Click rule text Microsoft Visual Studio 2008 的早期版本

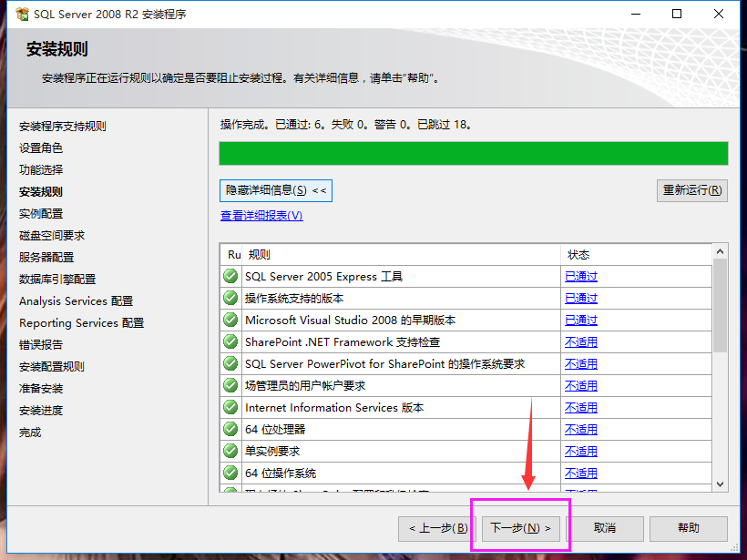(350, 321)
